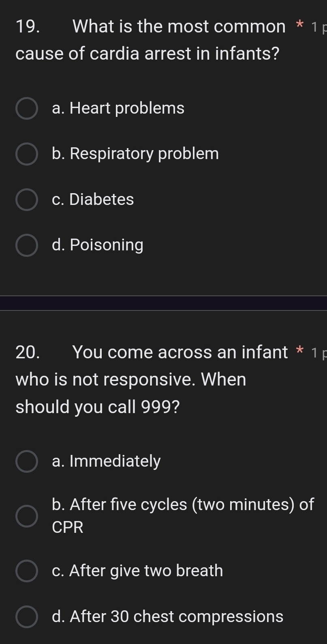Image resolution: width=327 pixels, height=644 pixels.
Task: Click the answer text 'd. Poisoning'
Action: pos(97,245)
